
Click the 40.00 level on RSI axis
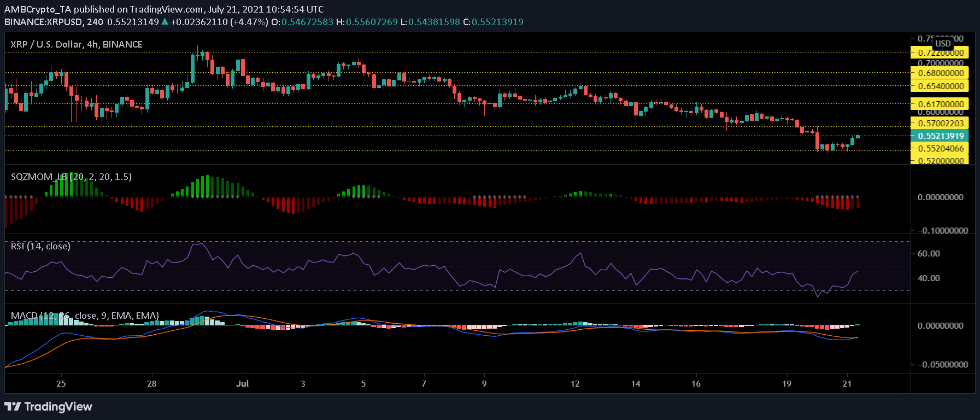tap(929, 278)
